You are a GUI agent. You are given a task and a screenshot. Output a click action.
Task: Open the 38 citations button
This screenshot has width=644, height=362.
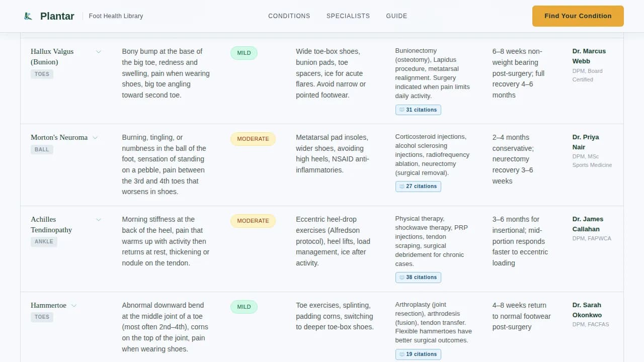(418, 278)
